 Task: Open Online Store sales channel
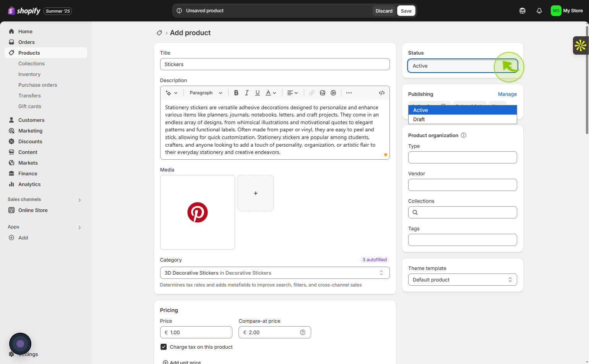click(46, 210)
